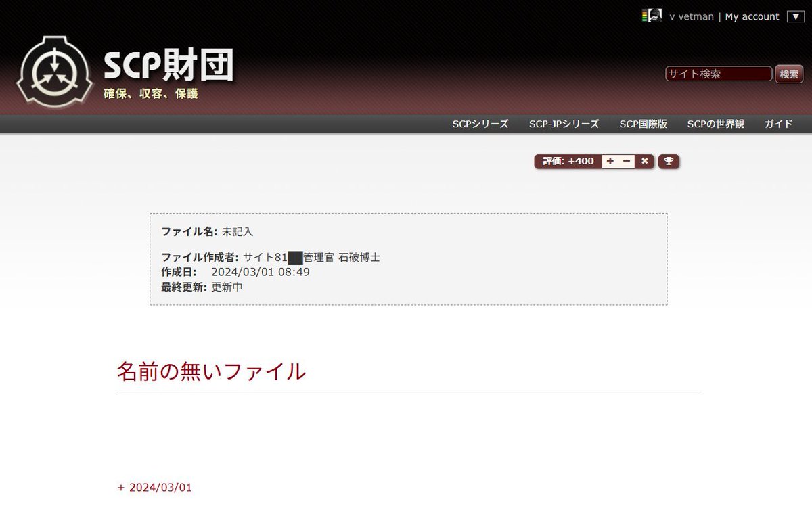This screenshot has width=812, height=527.
Task: Open the SCPシリーズ menu
Action: pos(480,124)
